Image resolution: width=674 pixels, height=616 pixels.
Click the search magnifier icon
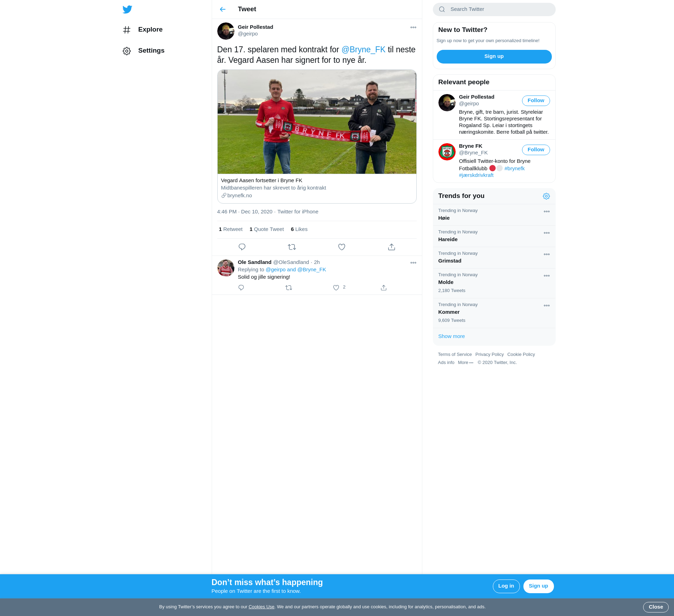point(442,9)
